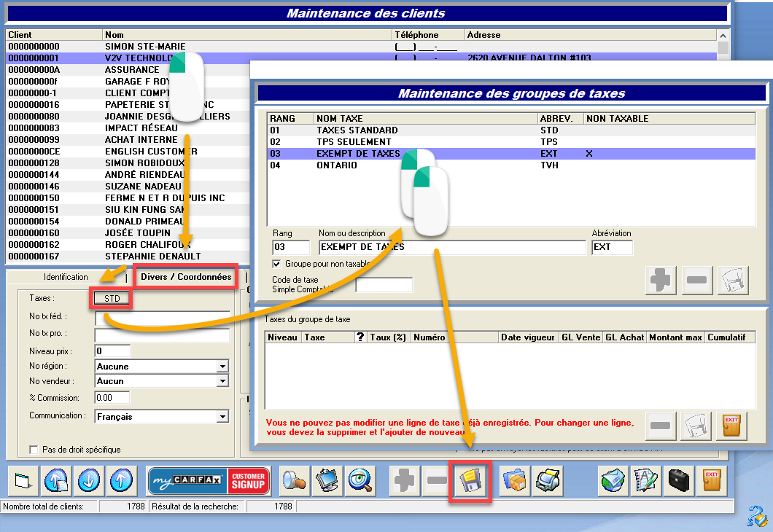The width and height of the screenshot is (773, 532).
Task: Select client SIMON STE-MARIE in the list
Action: [362, 47]
